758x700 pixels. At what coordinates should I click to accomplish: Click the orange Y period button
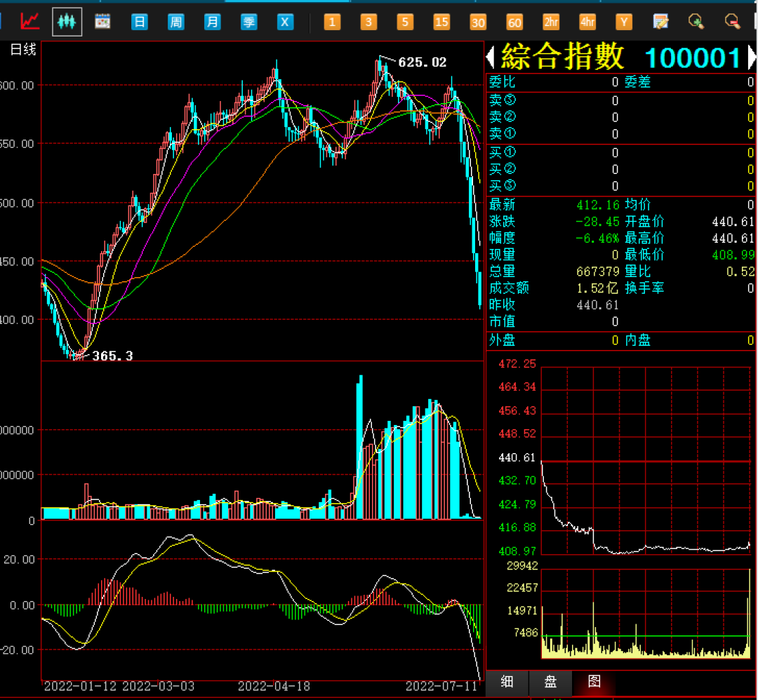coord(624,22)
